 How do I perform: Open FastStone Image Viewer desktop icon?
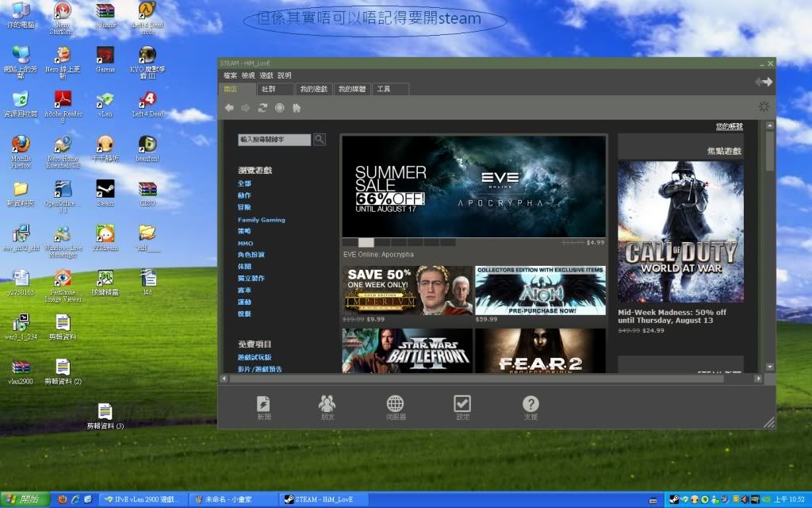click(x=63, y=286)
